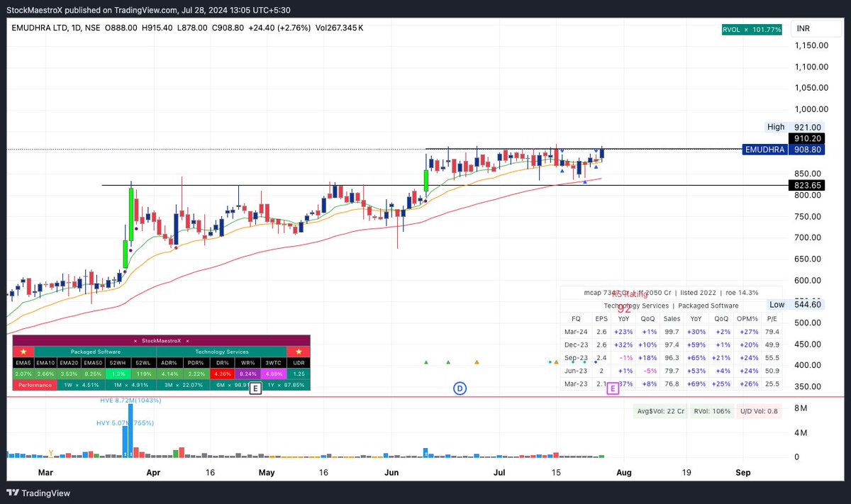The height and width of the screenshot is (504, 851).
Task: Click the 1Y × 87.85% performance cell
Action: (x=286, y=385)
